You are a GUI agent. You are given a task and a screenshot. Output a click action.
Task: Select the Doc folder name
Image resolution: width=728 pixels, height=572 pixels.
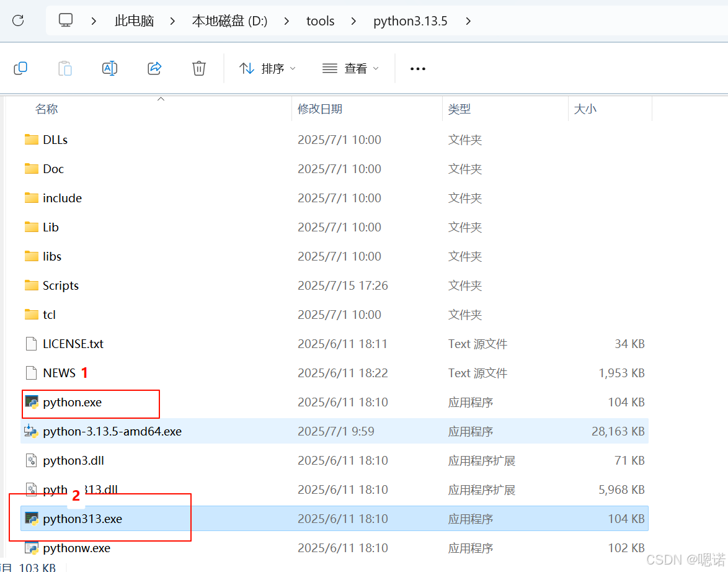point(53,169)
